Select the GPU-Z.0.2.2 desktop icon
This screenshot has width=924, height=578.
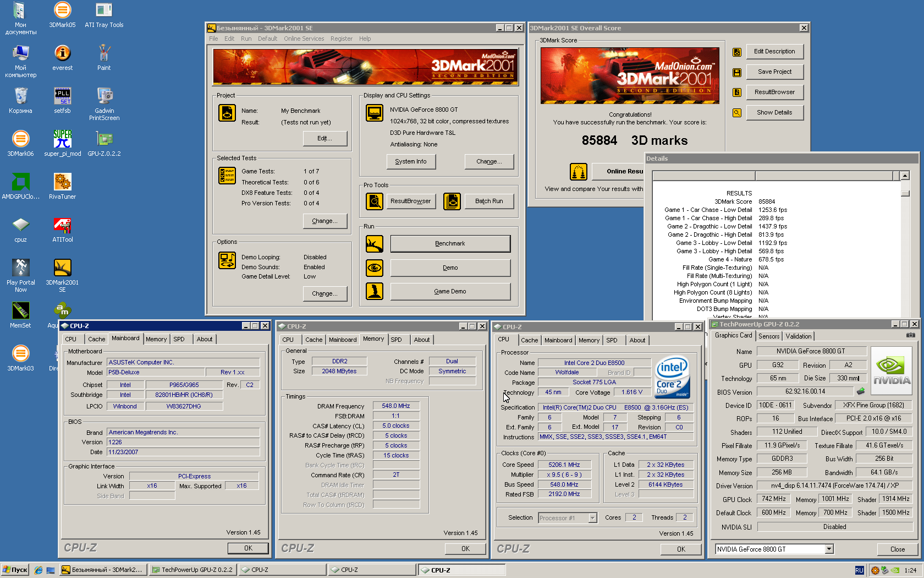click(104, 144)
